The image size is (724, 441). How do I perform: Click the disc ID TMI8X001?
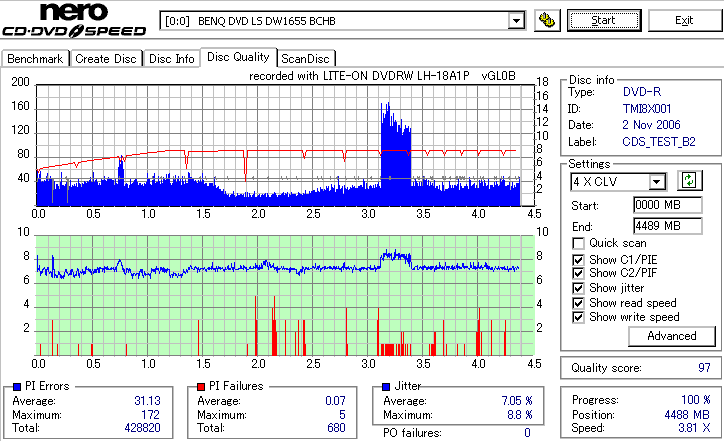pos(647,109)
